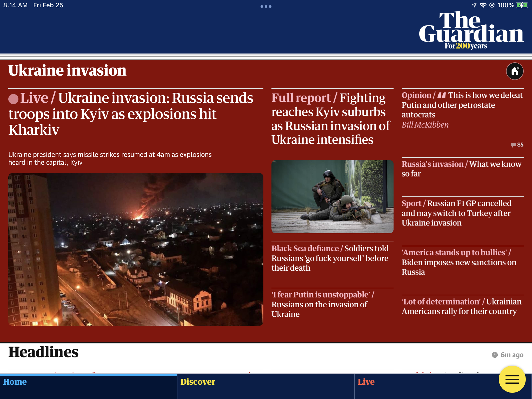Tap the soldiers with rifles photo
This screenshot has height=399, width=532.
click(332, 196)
